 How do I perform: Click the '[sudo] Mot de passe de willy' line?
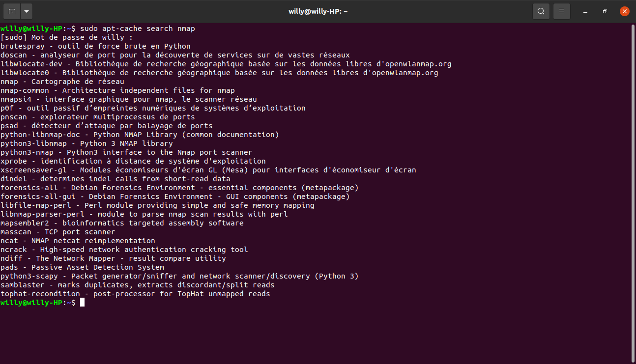(x=67, y=37)
